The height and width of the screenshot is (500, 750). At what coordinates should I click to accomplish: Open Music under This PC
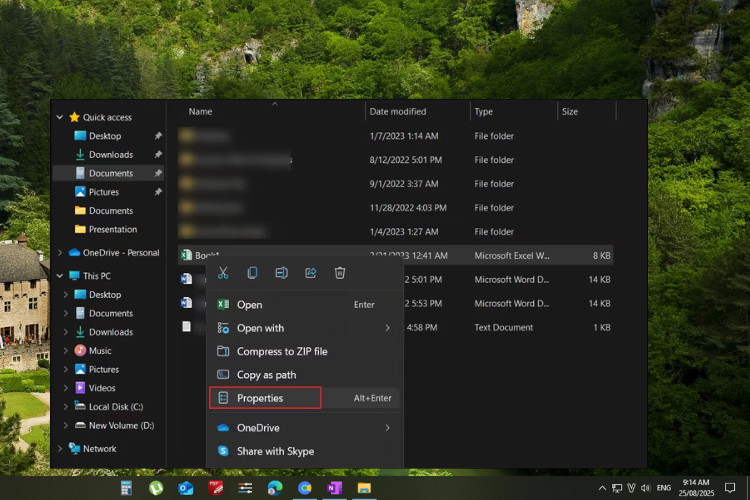click(99, 351)
